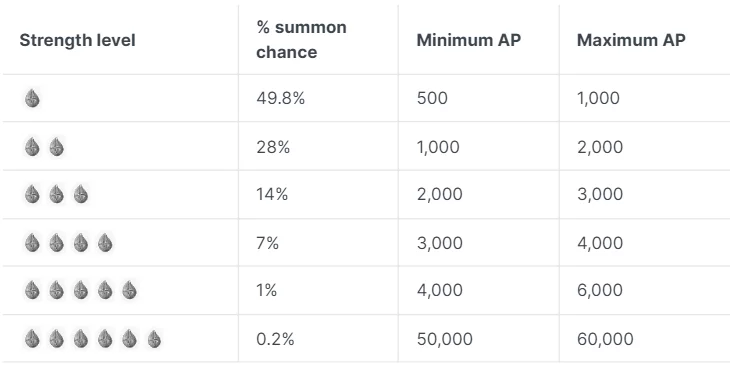Viewport: 730px width, 372px height.
Task: Click the % summon chance column header
Action: pyautogui.click(x=301, y=40)
